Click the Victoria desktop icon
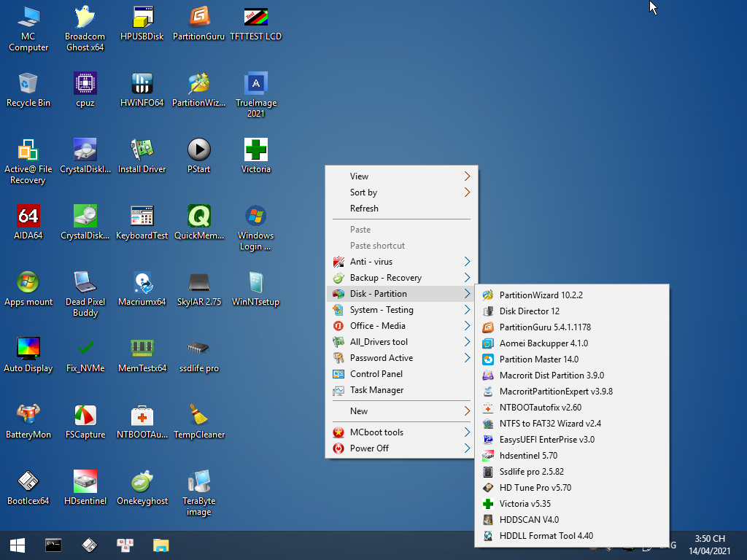 [256, 156]
